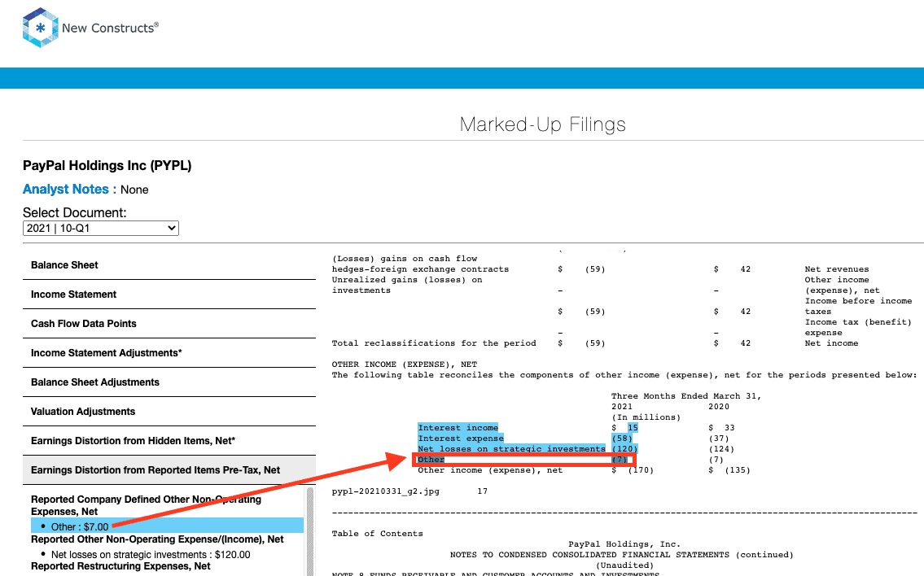Click the highlighted 'Interest expense' row label
Image resolution: width=924 pixels, height=576 pixels.
point(461,439)
